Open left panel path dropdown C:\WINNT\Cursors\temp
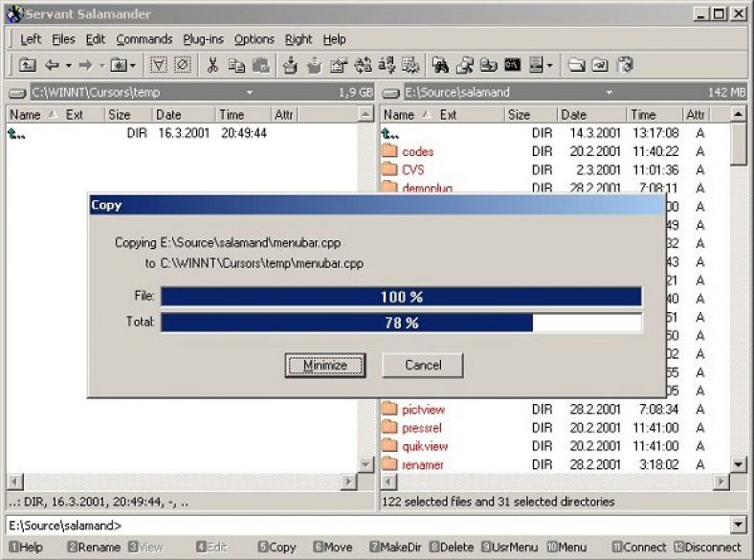The width and height of the screenshot is (754, 560). point(249,92)
